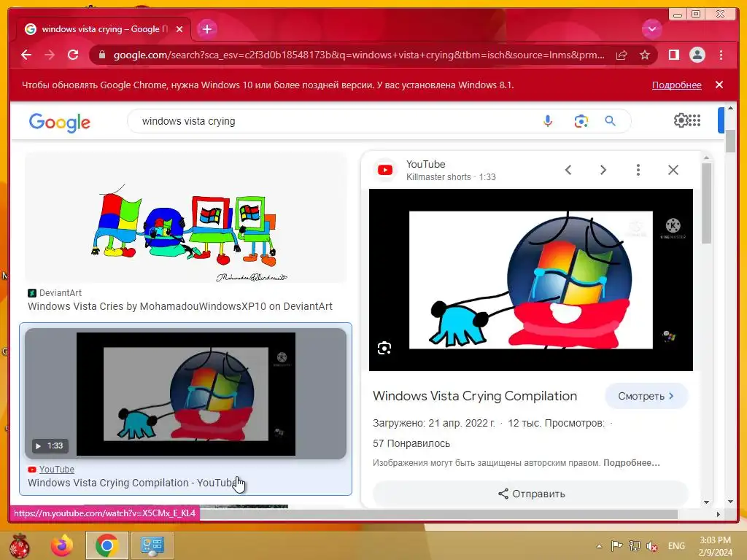Close the 'windows vista crying' tab
This screenshot has width=747, height=560.
coord(179,29)
